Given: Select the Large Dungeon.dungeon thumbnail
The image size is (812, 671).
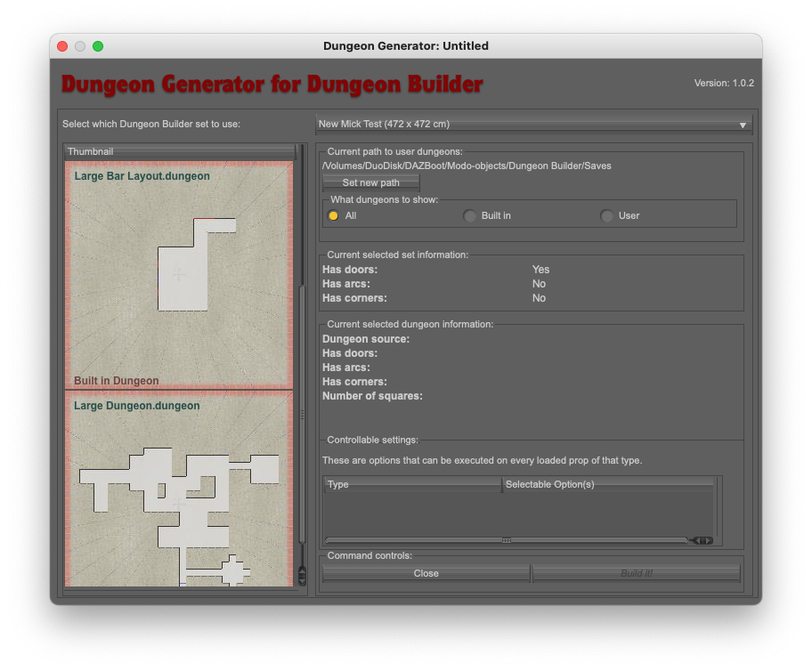Looking at the screenshot, I should pos(179,489).
